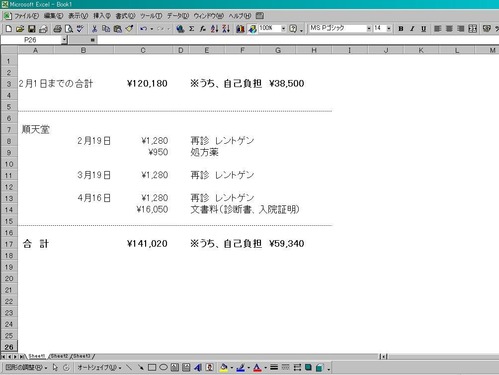Click the Office Assistant help icon
The width and height of the screenshot is (499, 375).
click(293, 29)
